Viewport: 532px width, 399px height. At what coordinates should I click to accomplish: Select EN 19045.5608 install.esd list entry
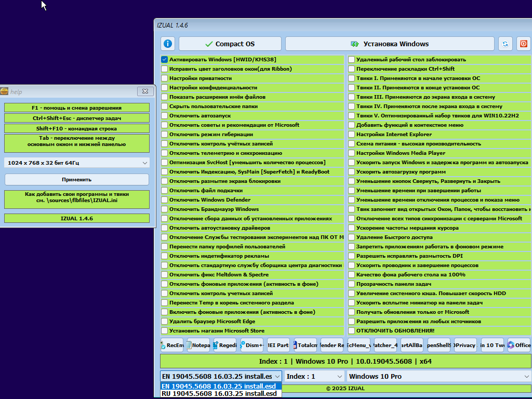pyautogui.click(x=221, y=386)
